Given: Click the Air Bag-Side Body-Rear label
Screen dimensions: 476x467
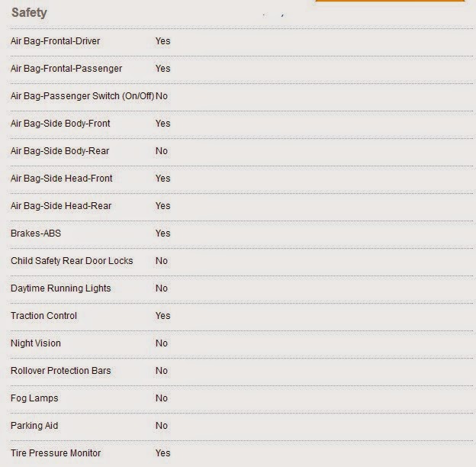Looking at the screenshot, I should (59, 151).
